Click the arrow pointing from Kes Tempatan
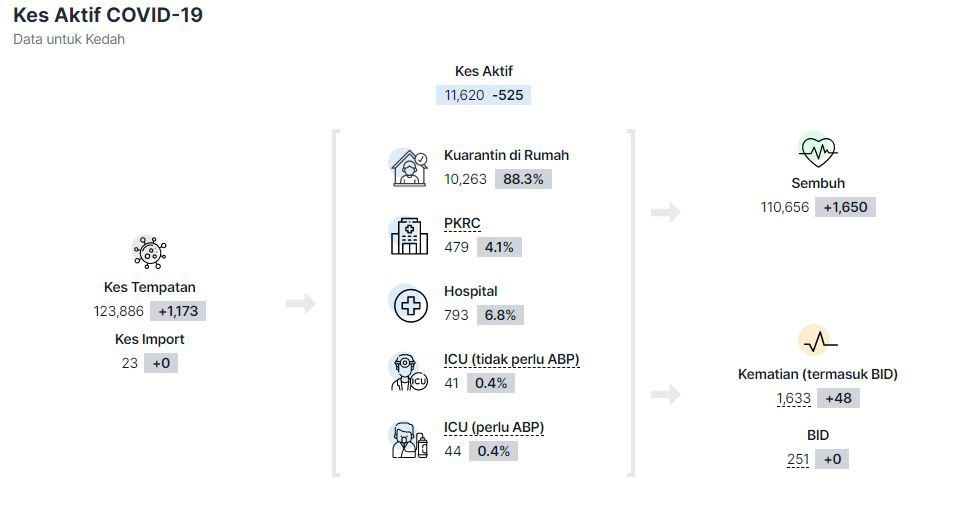Screen dimensions: 966x505 (x=301, y=303)
